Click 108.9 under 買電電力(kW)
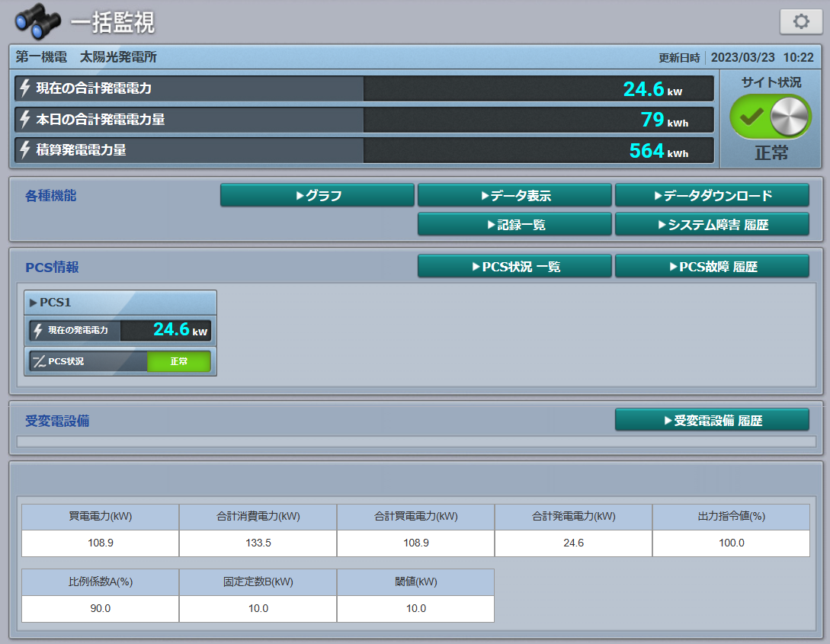 [x=100, y=543]
